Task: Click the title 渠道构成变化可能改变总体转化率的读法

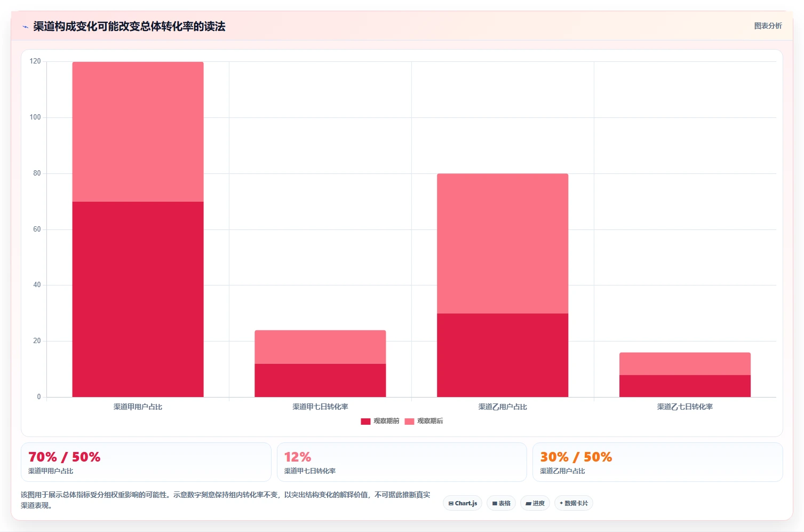Action: pyautogui.click(x=129, y=26)
